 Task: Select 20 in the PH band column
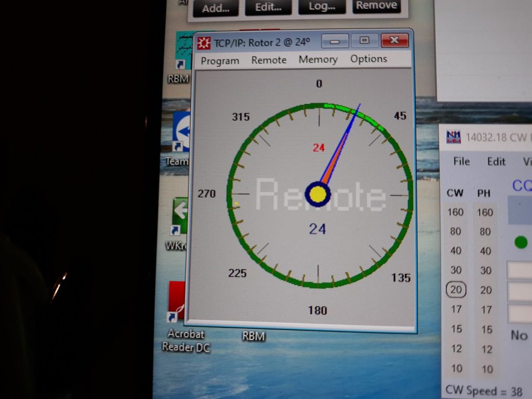tap(486, 290)
